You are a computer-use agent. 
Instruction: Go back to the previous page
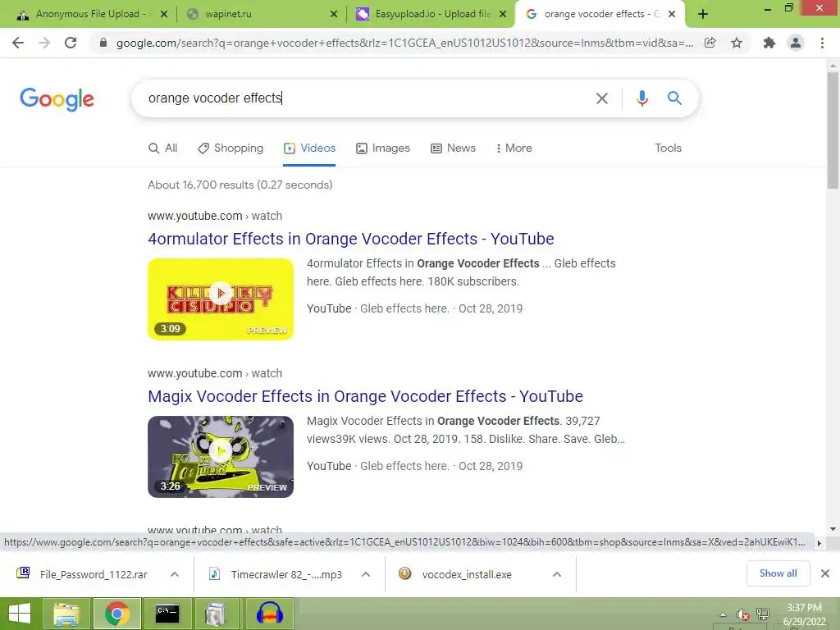tap(18, 43)
